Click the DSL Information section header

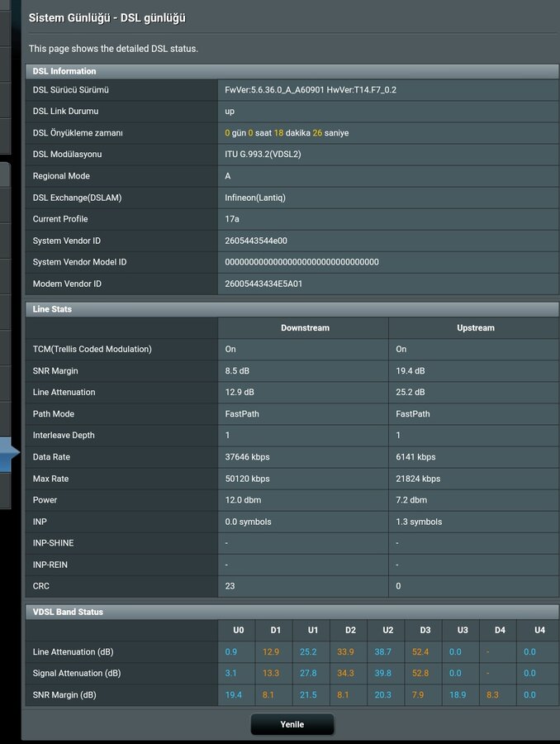pyautogui.click(x=64, y=71)
